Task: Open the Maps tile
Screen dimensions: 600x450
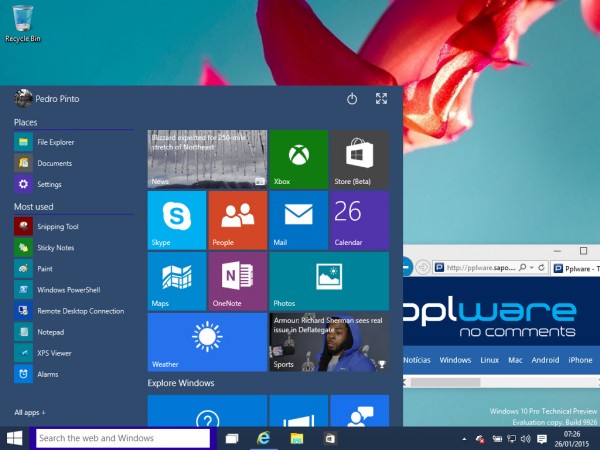Action: click(177, 281)
